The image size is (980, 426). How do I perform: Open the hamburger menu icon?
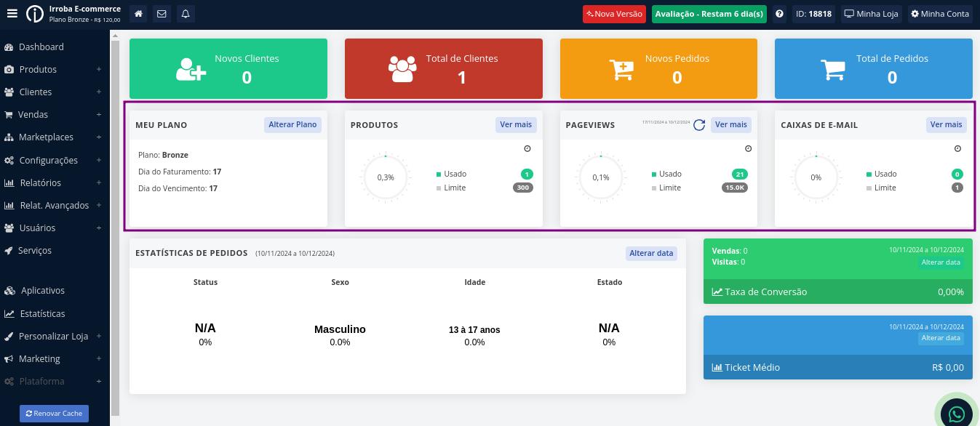[12, 13]
